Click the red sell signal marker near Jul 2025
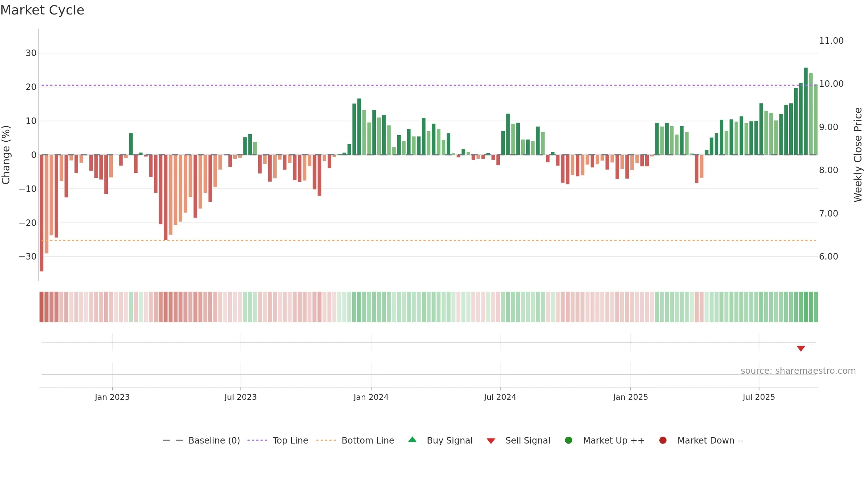This screenshot has width=868, height=488. coord(801,348)
